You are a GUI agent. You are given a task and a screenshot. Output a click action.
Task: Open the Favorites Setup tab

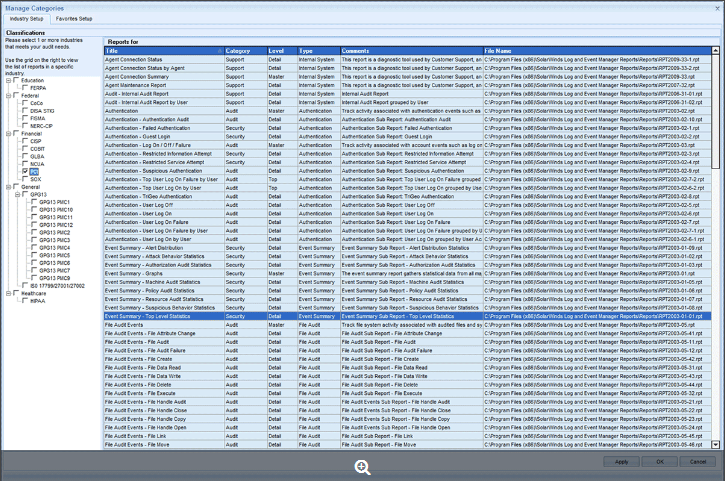(74, 19)
